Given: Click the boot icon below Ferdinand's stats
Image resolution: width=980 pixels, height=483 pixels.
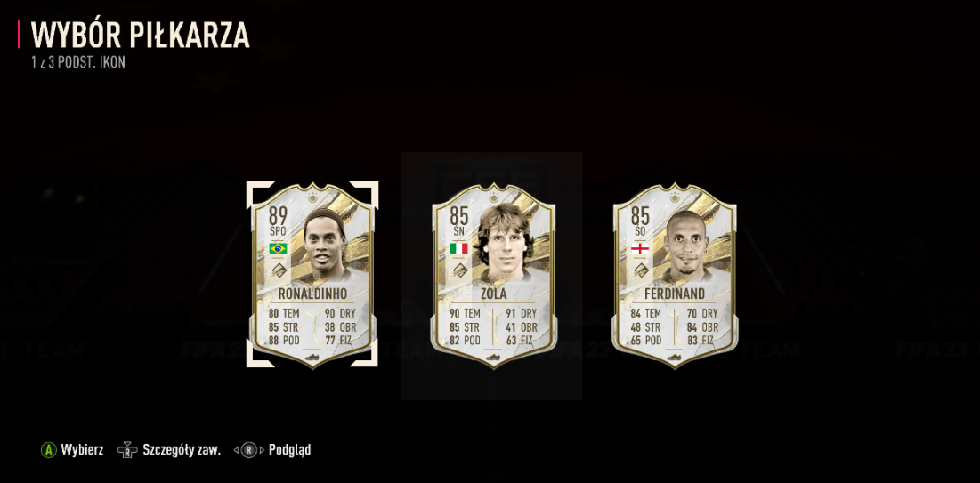Looking at the screenshot, I should coord(675,356).
